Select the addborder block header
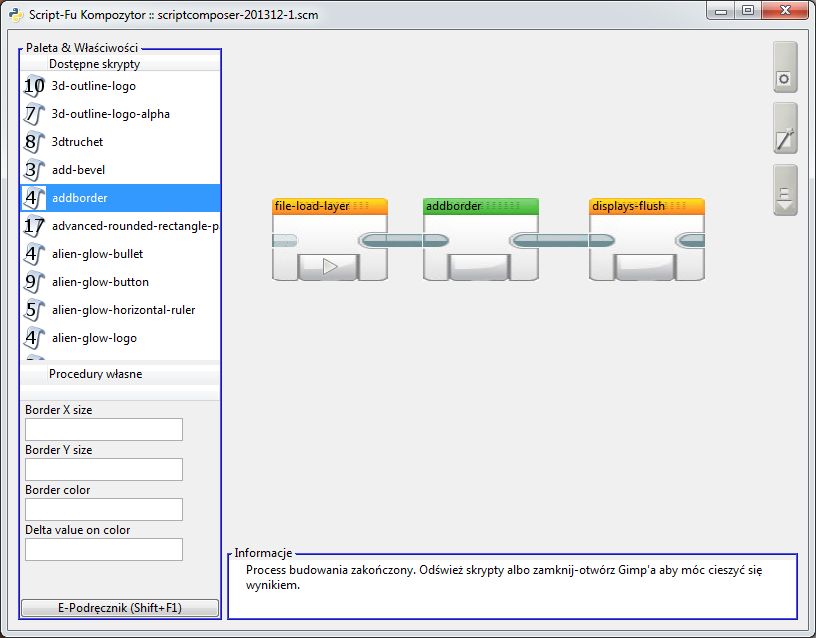Screen dimensions: 816x638 point(480,206)
